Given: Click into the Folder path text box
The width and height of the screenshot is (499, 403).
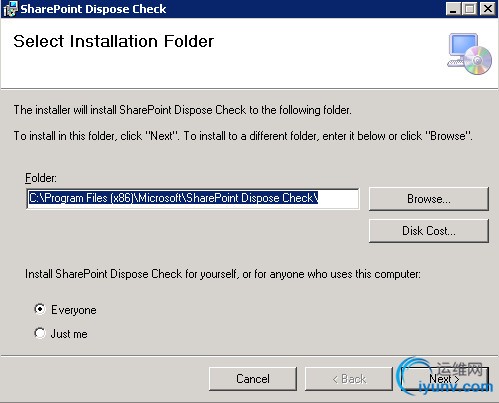Looking at the screenshot, I should click(193, 198).
